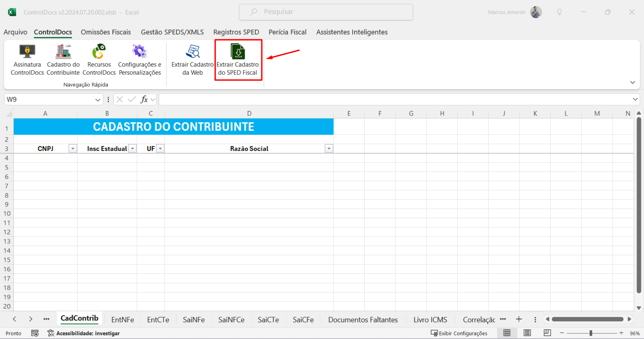This screenshot has width=644, height=339.
Task: Expand the Name Box dropdown
Action: tap(98, 100)
